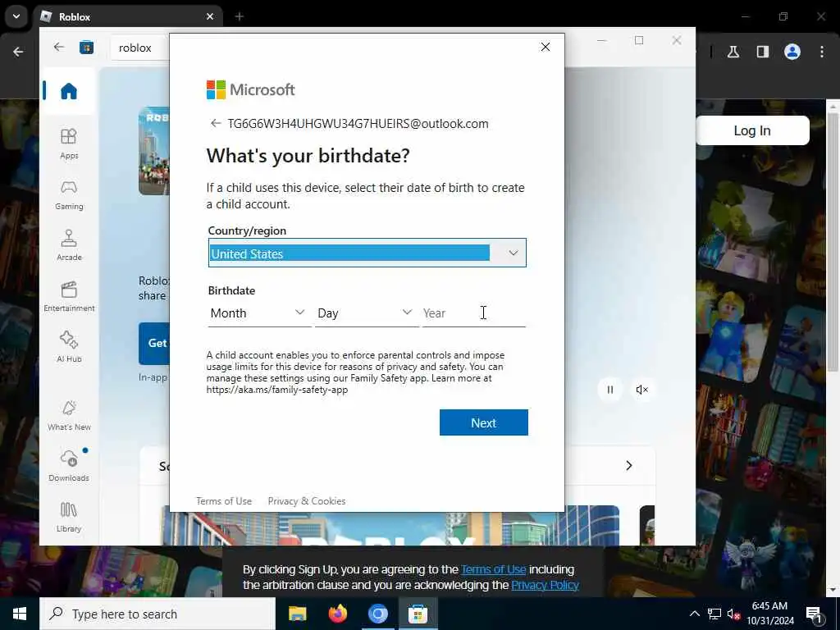Image resolution: width=840 pixels, height=630 pixels.
Task: Pause the Store trailer video
Action: [x=609, y=390]
